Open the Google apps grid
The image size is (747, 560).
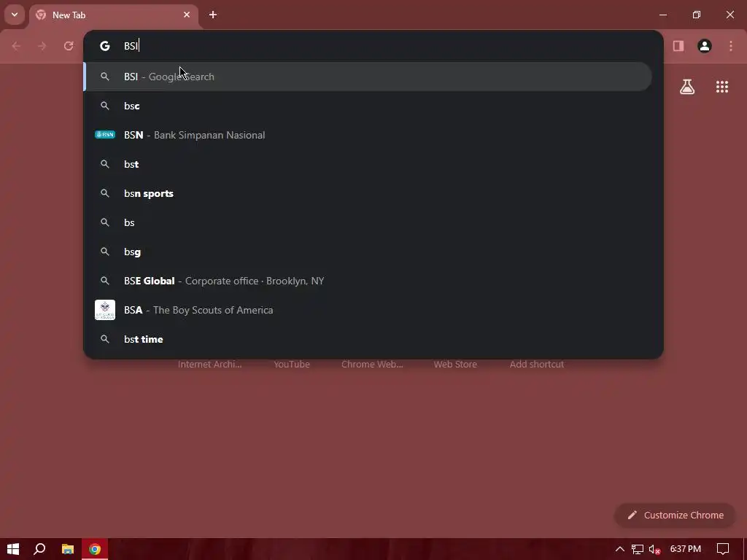coord(722,87)
